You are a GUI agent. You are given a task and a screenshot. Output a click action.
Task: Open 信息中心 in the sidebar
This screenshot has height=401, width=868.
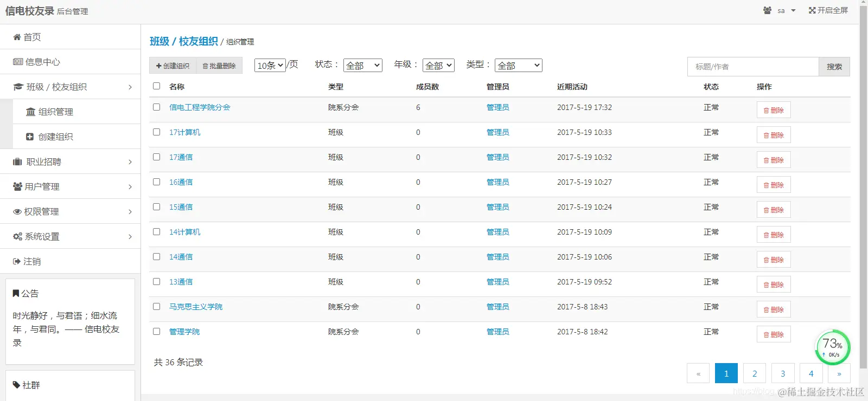[71, 62]
